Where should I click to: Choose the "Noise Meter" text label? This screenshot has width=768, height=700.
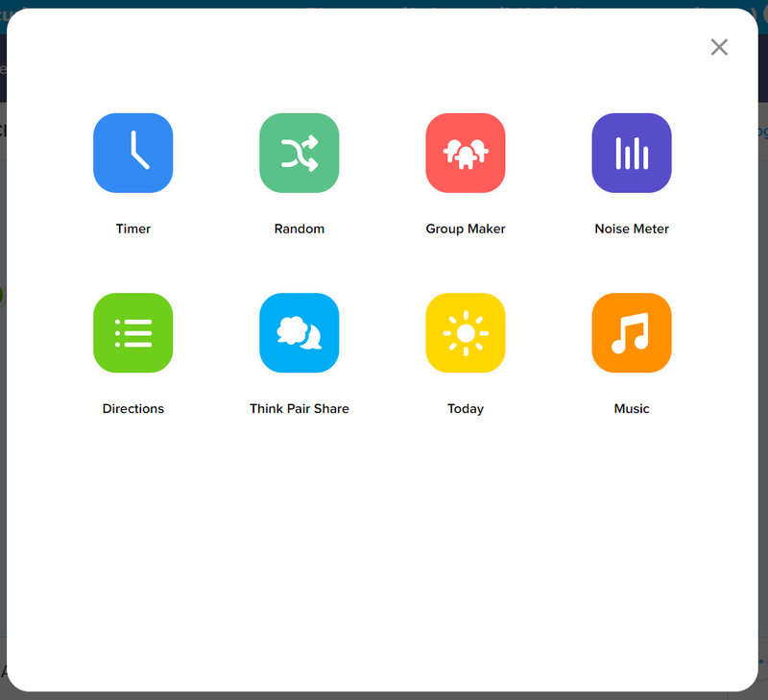coord(632,229)
